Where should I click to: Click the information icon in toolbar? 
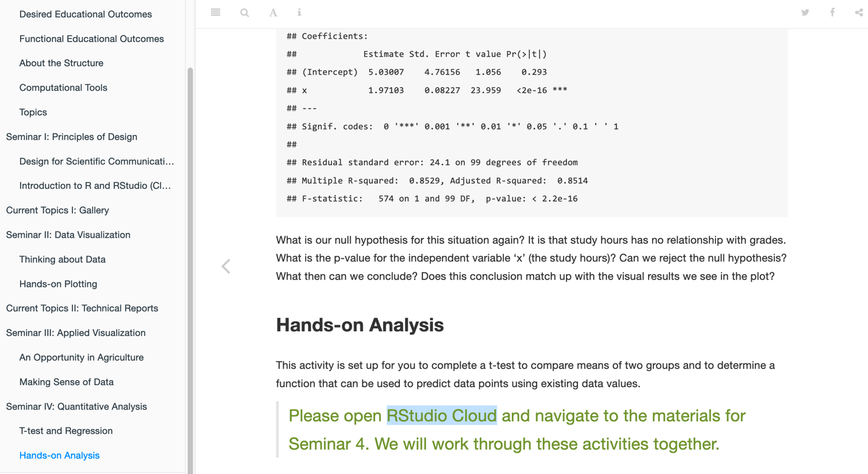coord(299,12)
